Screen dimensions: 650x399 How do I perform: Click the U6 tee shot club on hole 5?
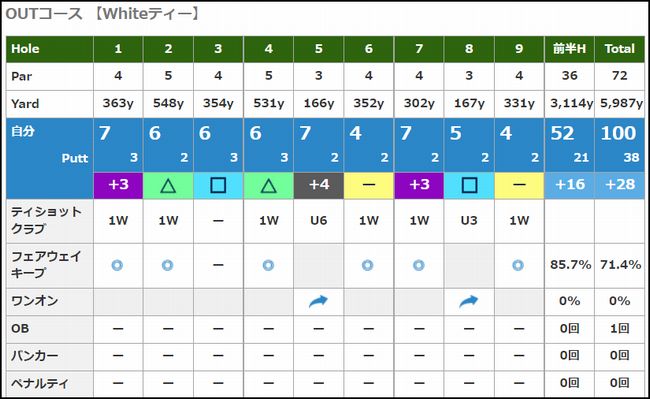tap(318, 220)
